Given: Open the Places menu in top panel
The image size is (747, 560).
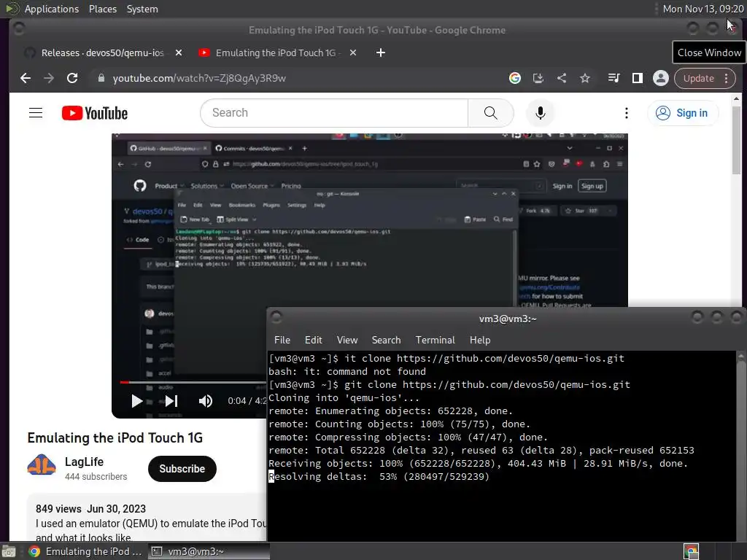Looking at the screenshot, I should point(102,9).
